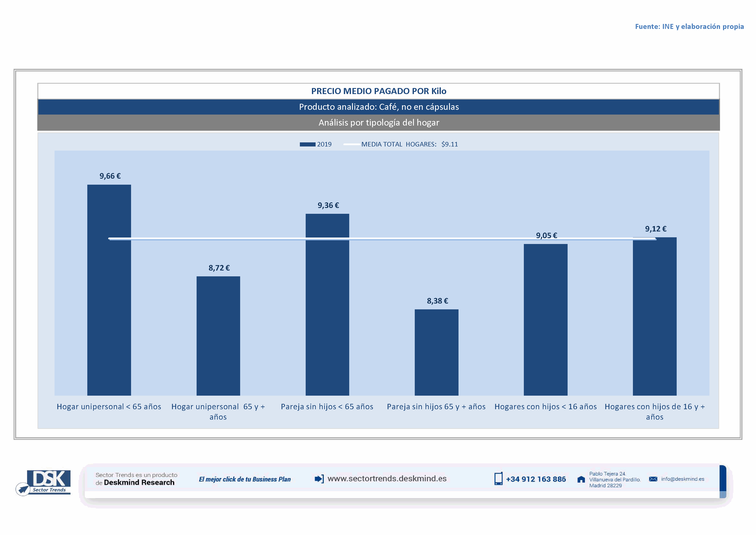Click the mobile phone icon
Viewport: 756px width, 535px height.
498,479
